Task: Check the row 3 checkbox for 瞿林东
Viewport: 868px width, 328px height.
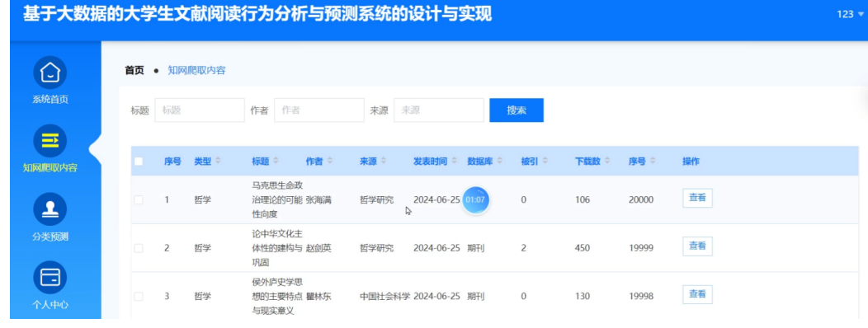Action: pyautogui.click(x=139, y=297)
